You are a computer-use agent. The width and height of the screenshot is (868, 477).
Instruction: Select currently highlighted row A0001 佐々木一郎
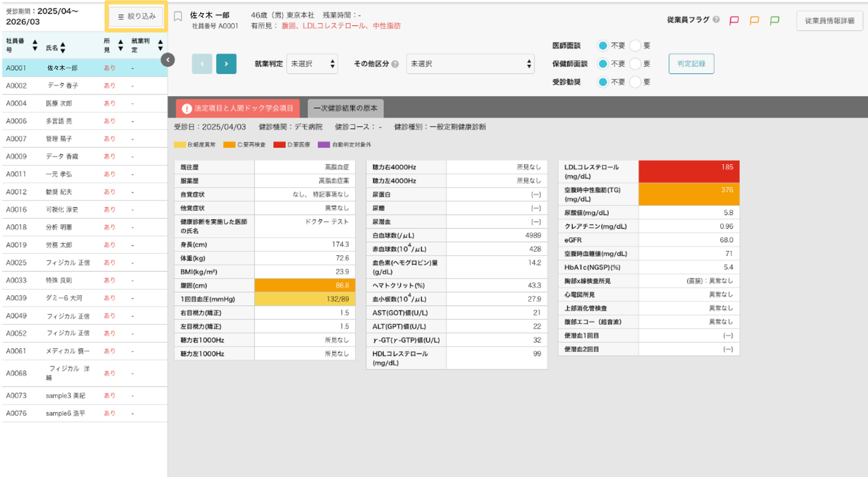[x=84, y=68]
